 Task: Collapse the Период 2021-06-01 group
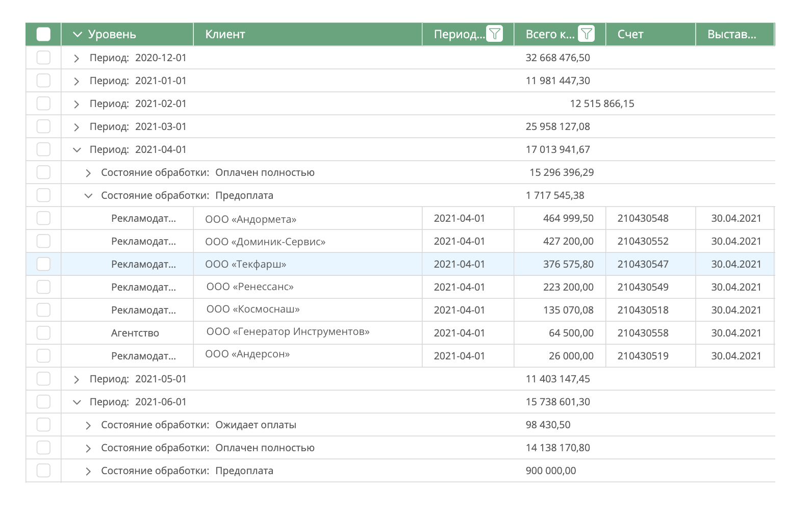(x=77, y=402)
